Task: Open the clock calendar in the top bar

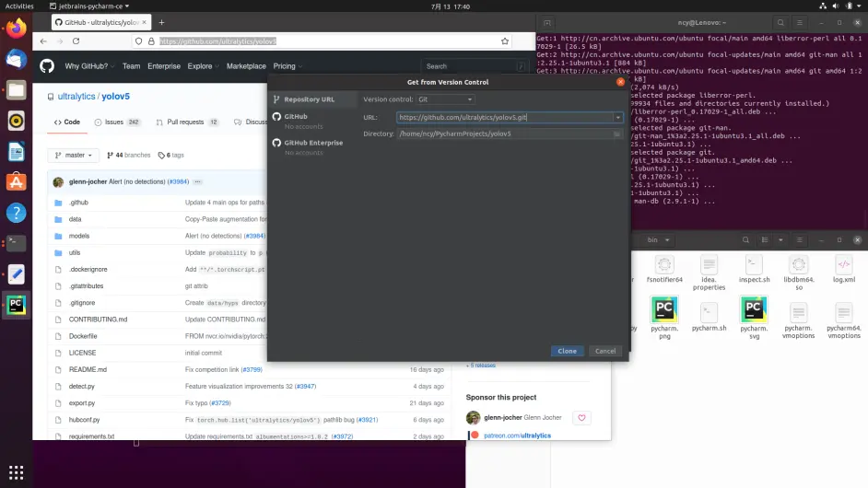Action: point(450,6)
